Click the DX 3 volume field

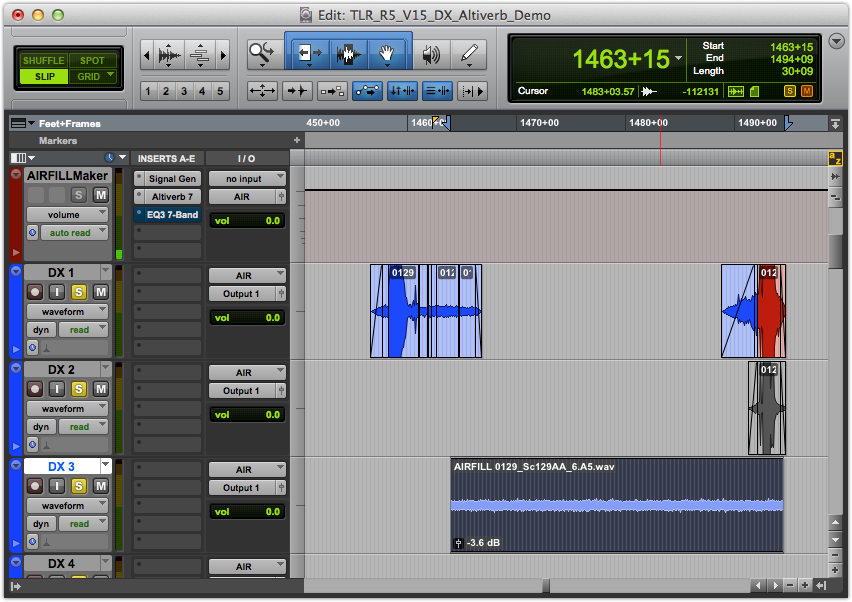247,511
